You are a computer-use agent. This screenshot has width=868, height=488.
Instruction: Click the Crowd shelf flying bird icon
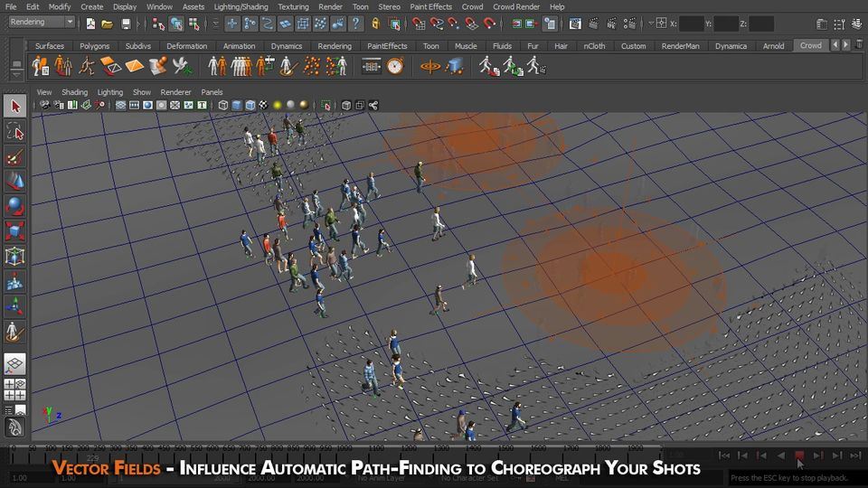coord(182,66)
